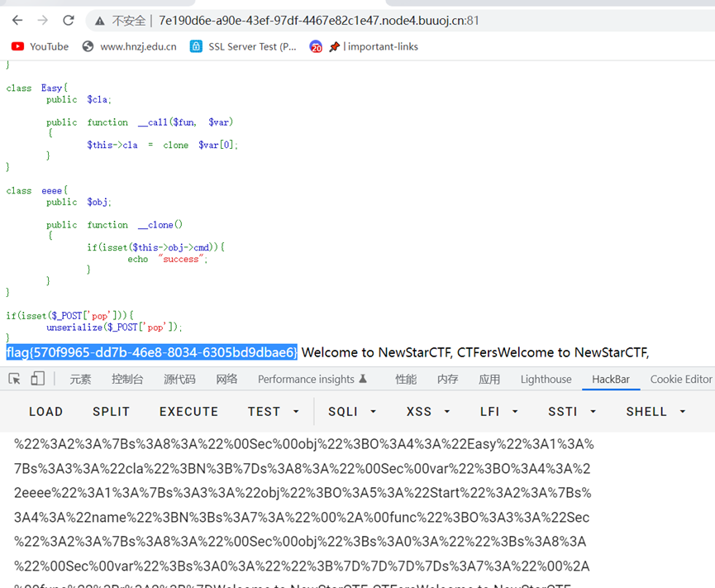The image size is (715, 588).
Task: Open the Cookie Editor tab
Action: [680, 379]
